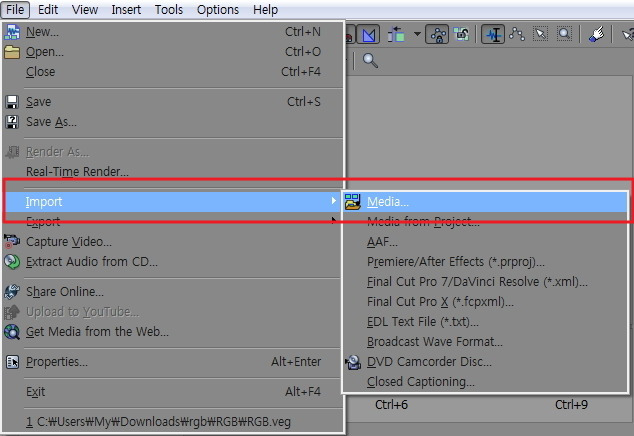634x436 pixels.
Task: Toggle the Ignore Event Grouping button
Action: pyautogui.click(x=461, y=35)
